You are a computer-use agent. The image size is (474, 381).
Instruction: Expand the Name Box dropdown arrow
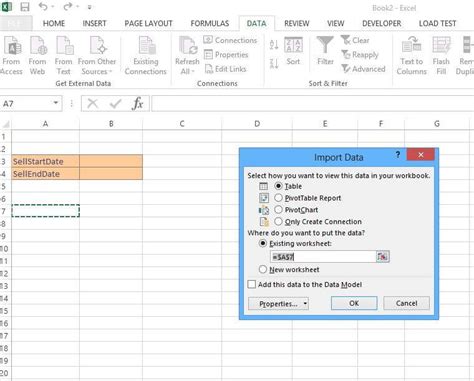(x=56, y=103)
